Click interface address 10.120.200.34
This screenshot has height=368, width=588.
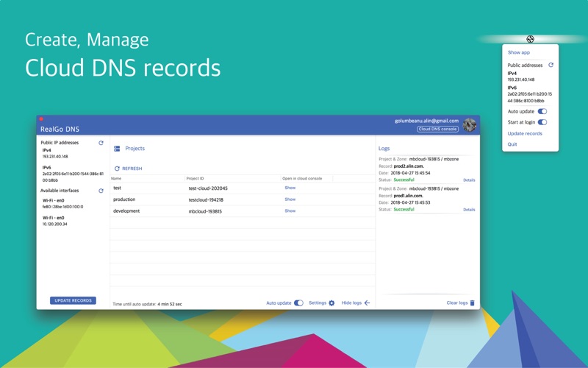pos(54,224)
